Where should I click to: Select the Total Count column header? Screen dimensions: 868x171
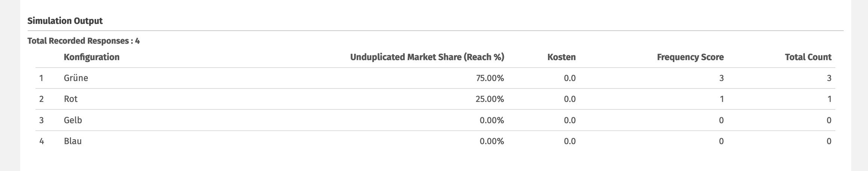(808, 57)
